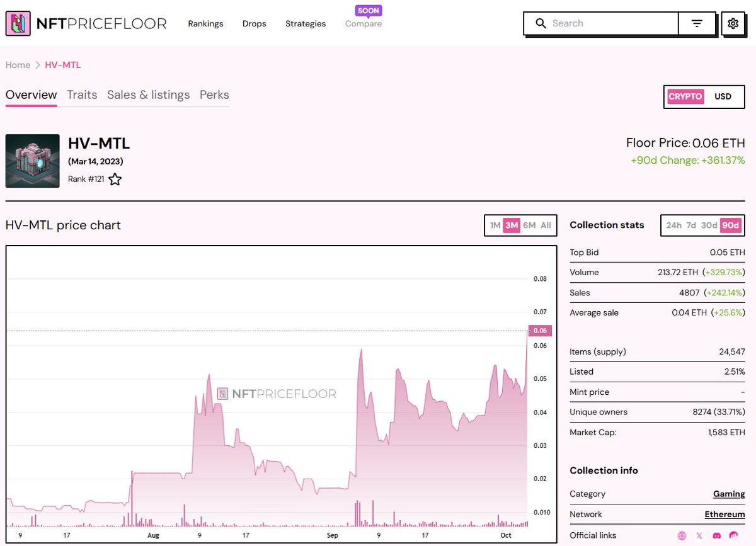Set chart range to 1M
The height and width of the screenshot is (546, 756).
click(495, 225)
